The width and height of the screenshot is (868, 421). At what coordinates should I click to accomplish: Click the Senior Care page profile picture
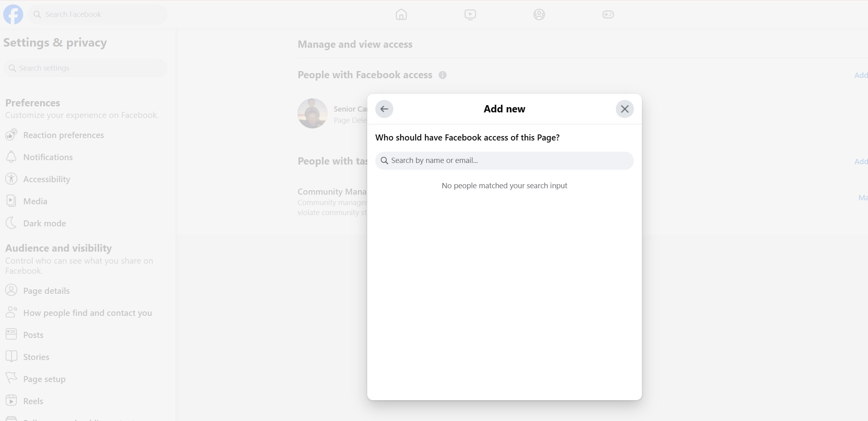312,114
